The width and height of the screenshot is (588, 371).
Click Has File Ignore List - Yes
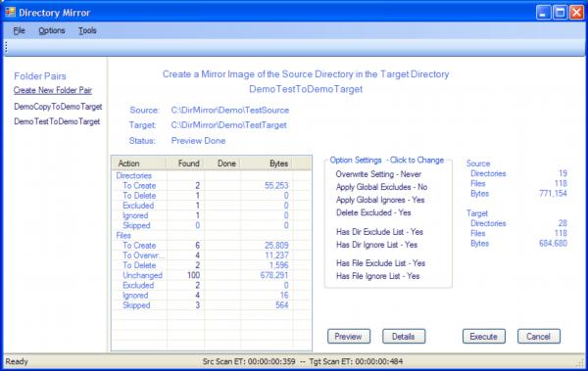pos(377,276)
